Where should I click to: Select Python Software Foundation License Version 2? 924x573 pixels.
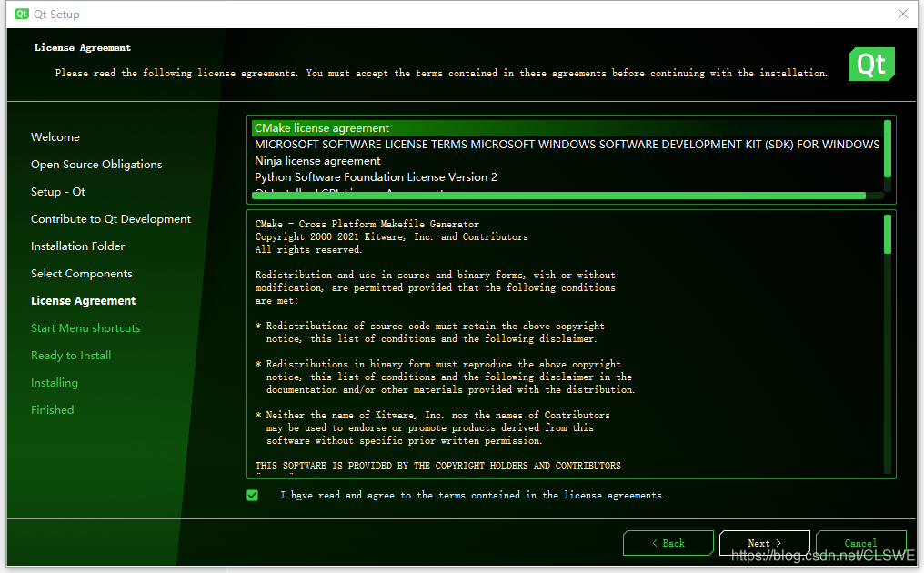(x=567, y=177)
